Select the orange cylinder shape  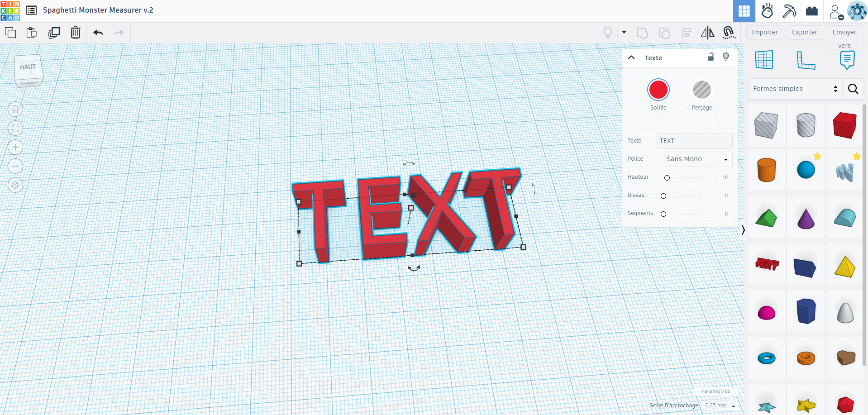coord(766,170)
